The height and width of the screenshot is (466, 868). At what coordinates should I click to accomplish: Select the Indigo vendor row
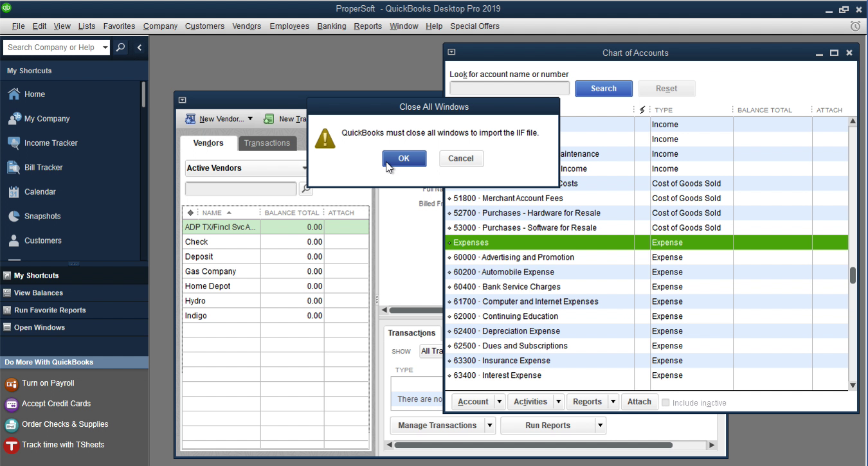pos(276,316)
